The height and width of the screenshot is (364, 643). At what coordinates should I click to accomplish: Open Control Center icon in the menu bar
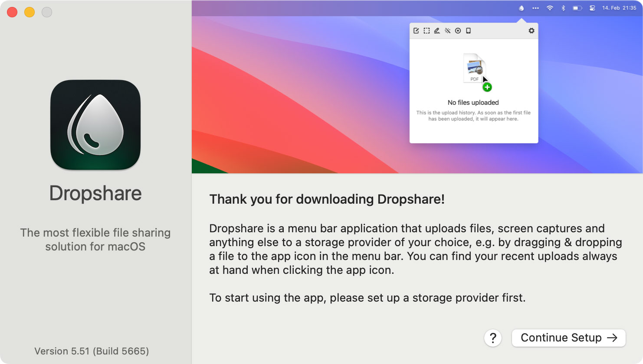592,8
